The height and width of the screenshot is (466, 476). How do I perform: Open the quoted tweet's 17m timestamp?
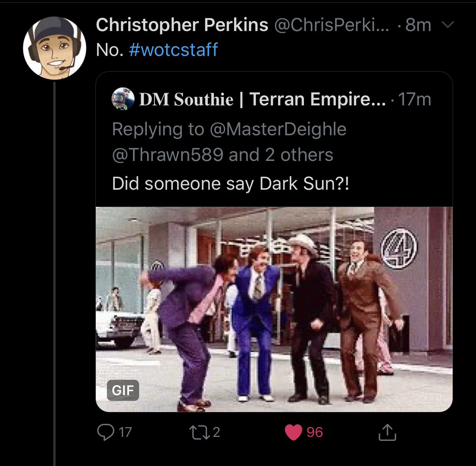pos(415,99)
